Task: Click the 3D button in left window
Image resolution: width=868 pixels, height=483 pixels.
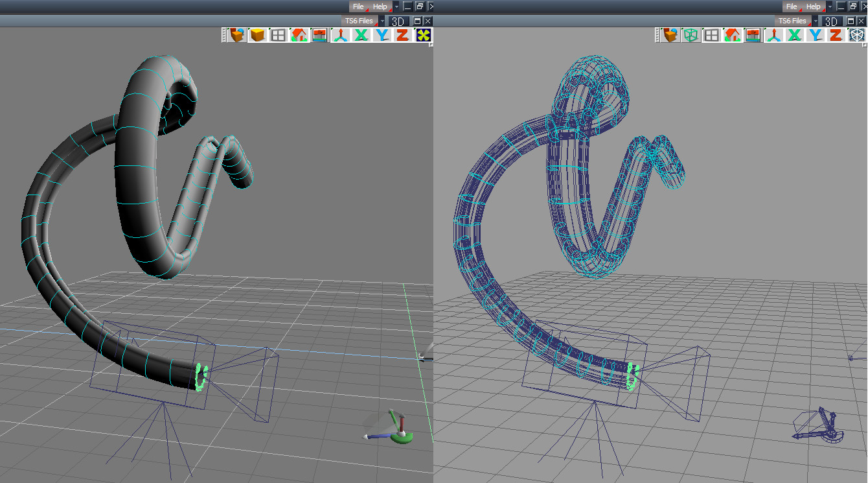Action: click(399, 21)
